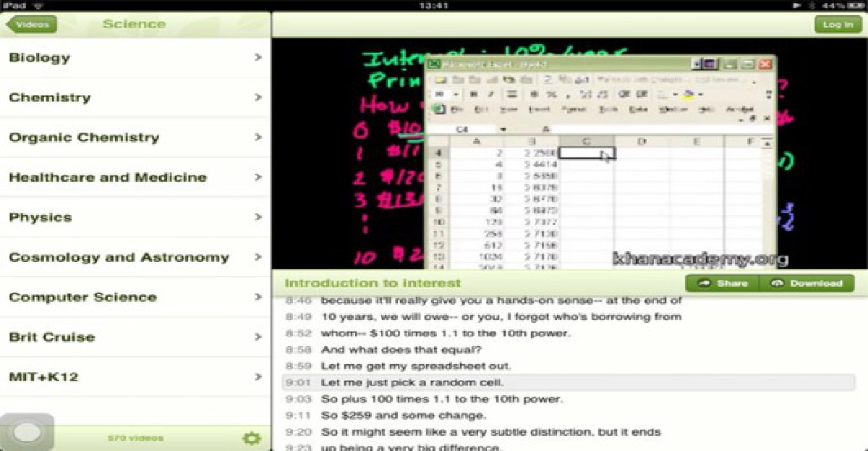Viewport: 868px width, 451px height.
Task: Expand the Biology row chevron
Action: click(258, 57)
